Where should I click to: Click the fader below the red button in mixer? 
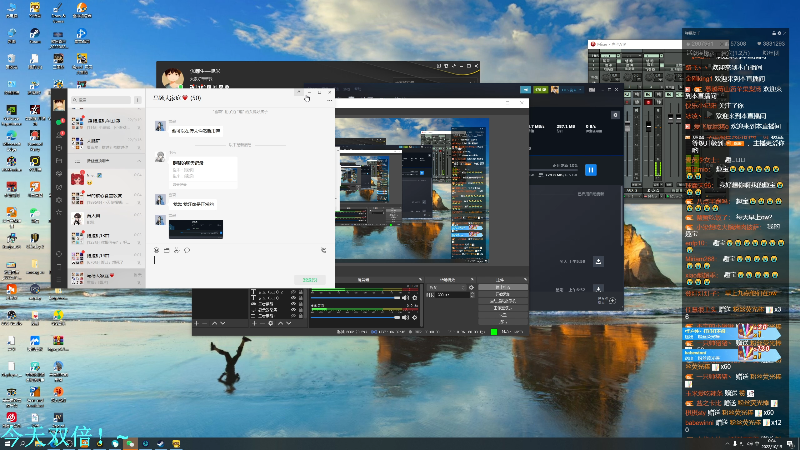coord(648,126)
